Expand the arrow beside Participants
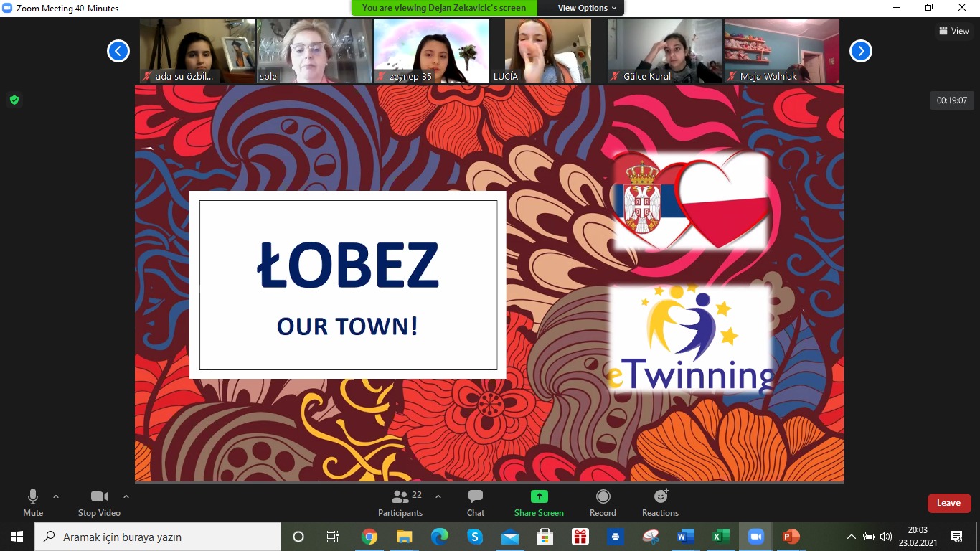This screenshot has width=980, height=551. [438, 496]
